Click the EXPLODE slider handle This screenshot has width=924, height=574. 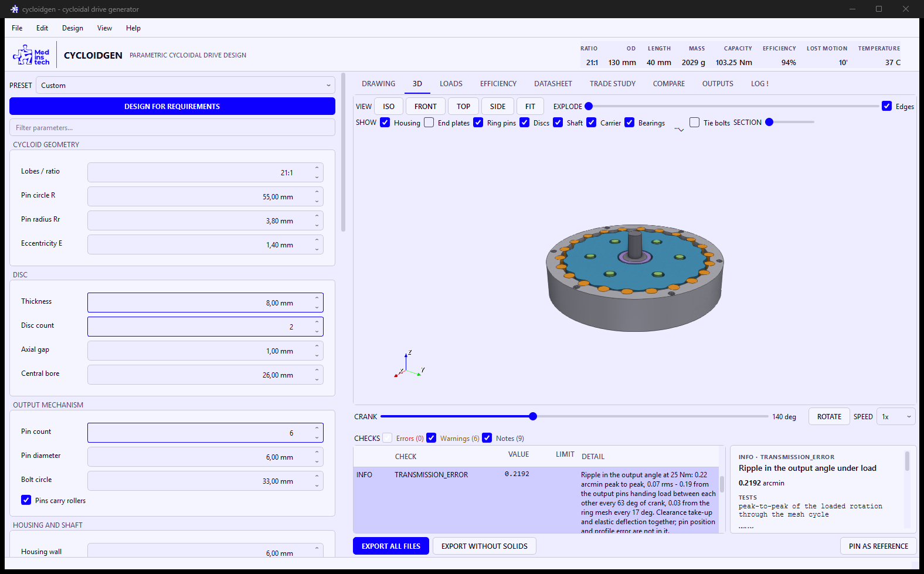[589, 106]
